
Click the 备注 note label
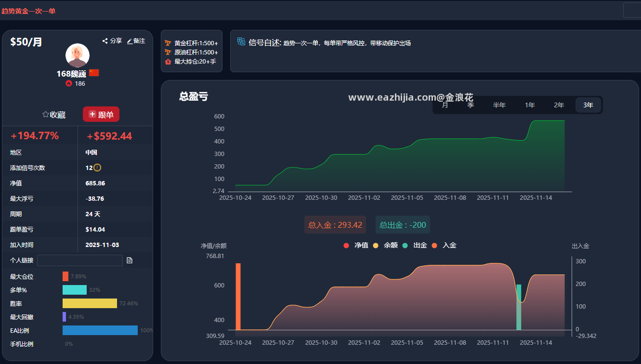(139, 41)
